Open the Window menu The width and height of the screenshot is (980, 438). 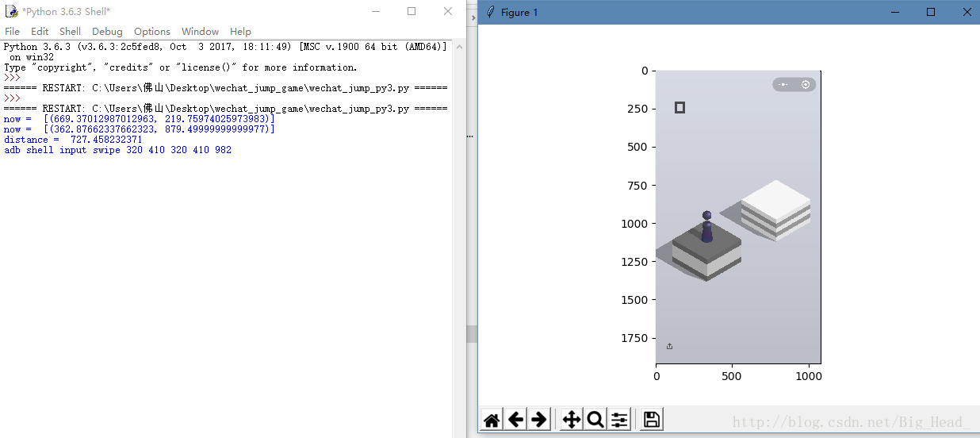pyautogui.click(x=200, y=32)
